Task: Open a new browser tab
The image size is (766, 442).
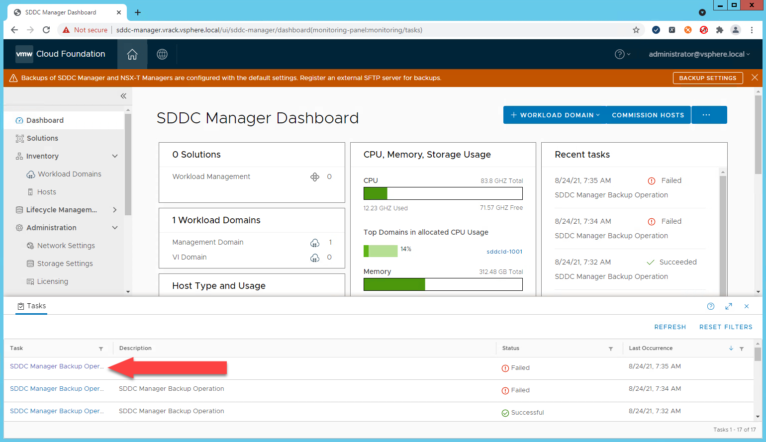Action: click(138, 12)
